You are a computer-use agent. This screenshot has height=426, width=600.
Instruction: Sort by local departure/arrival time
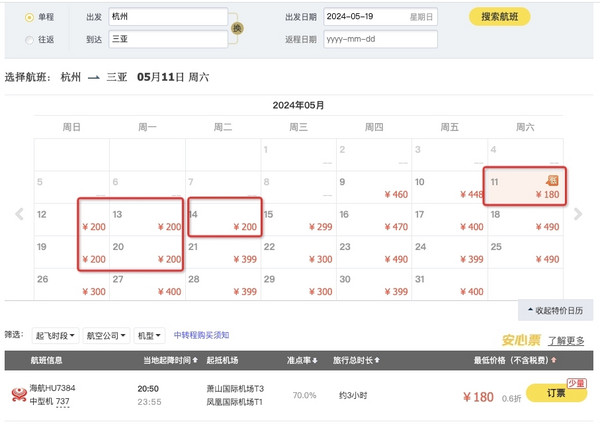tap(170, 360)
